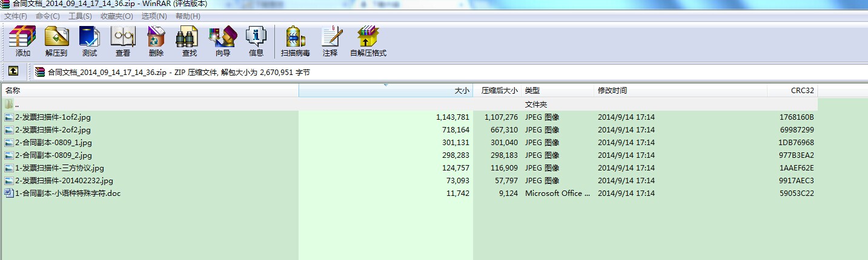
Task: Click the WinRAR title bar app icon
Action: pyautogui.click(x=5, y=4)
